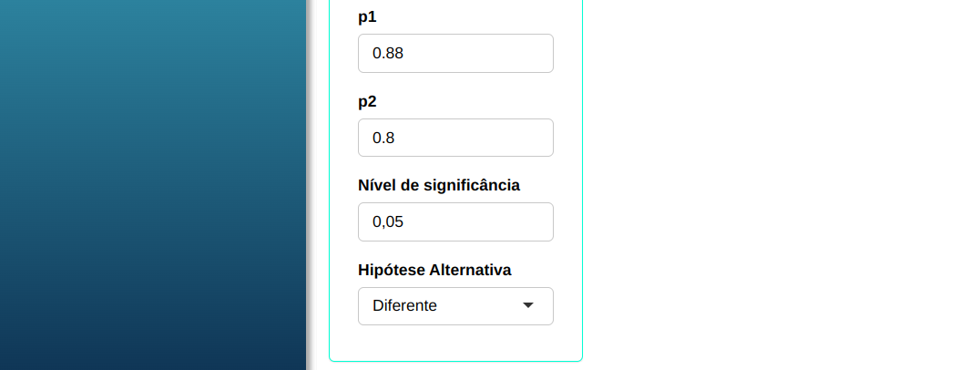Click the Nível de significância label
Screen dimensions: 980x370
[439, 185]
